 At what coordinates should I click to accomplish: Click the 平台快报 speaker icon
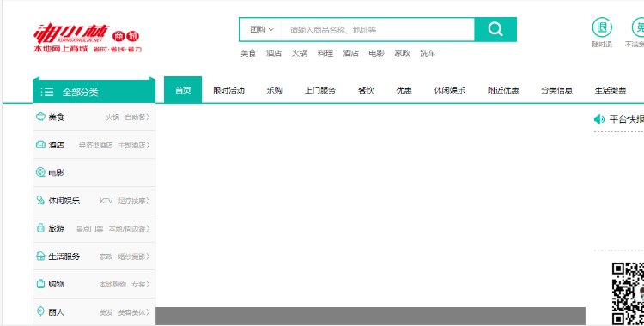(599, 119)
